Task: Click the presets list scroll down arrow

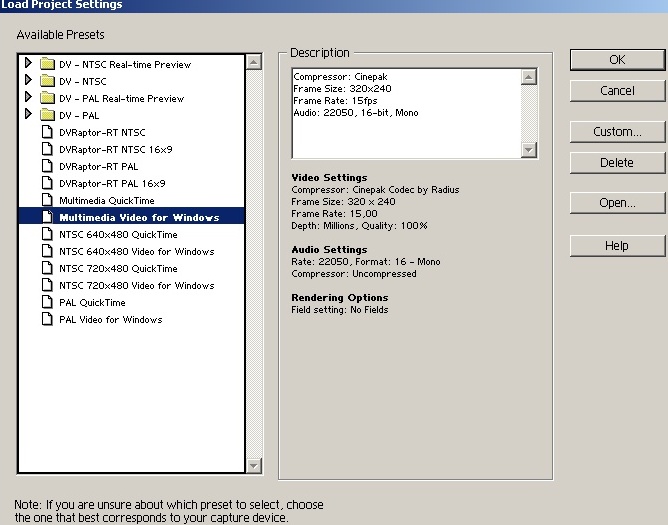Action: coord(254,465)
